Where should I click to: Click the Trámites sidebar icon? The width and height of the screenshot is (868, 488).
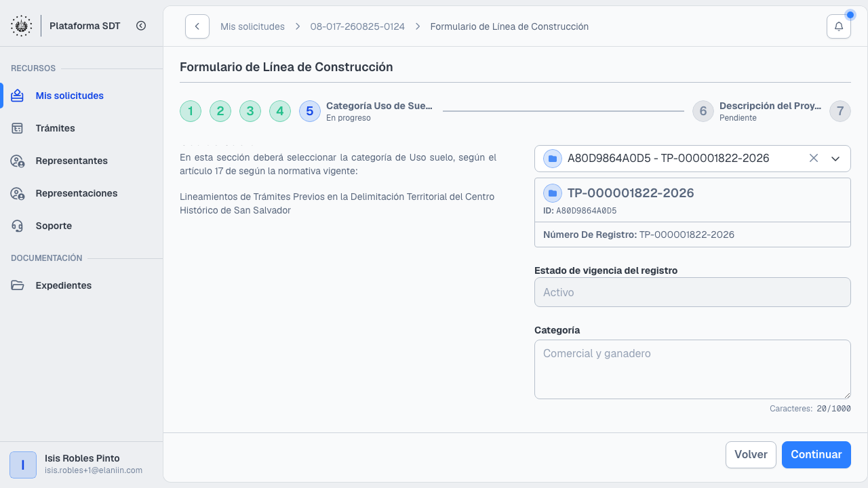[x=18, y=128]
